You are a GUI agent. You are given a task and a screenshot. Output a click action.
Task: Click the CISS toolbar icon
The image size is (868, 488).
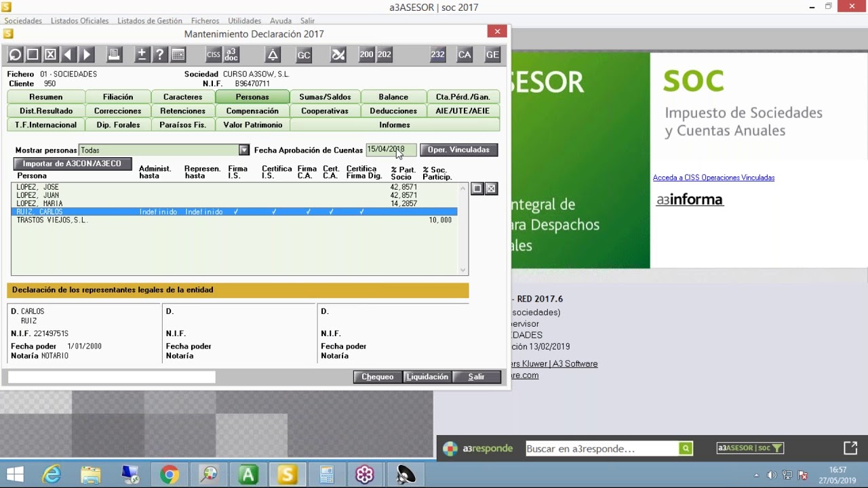[x=213, y=55]
